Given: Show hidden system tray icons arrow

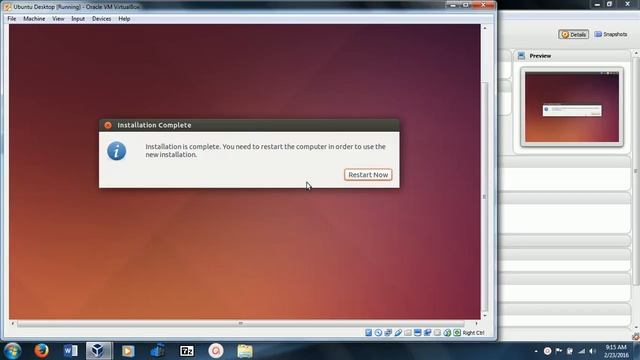Looking at the screenshot, I should [536, 351].
